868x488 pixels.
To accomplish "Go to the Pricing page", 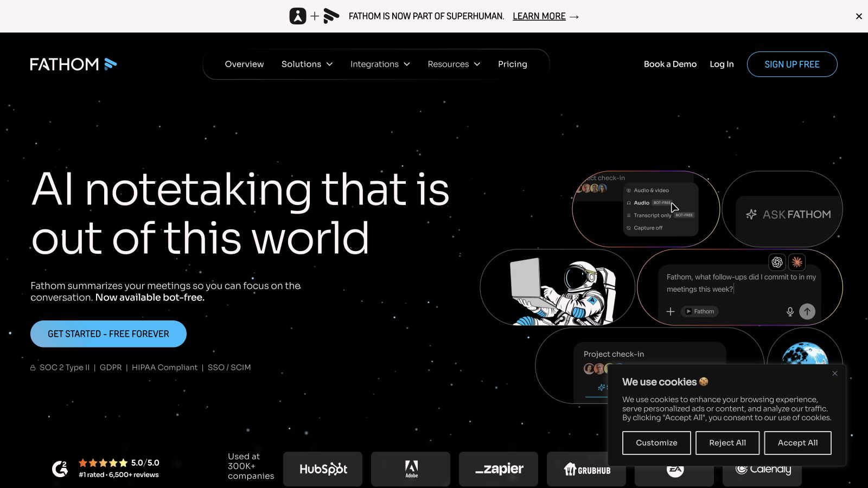I will (513, 64).
